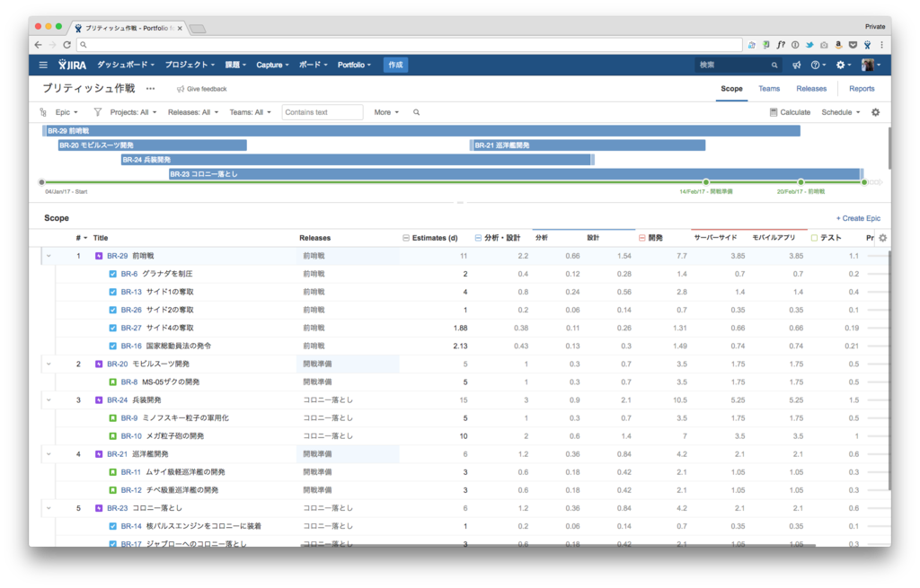Open the Releases: All filter dropdown

pos(193,112)
